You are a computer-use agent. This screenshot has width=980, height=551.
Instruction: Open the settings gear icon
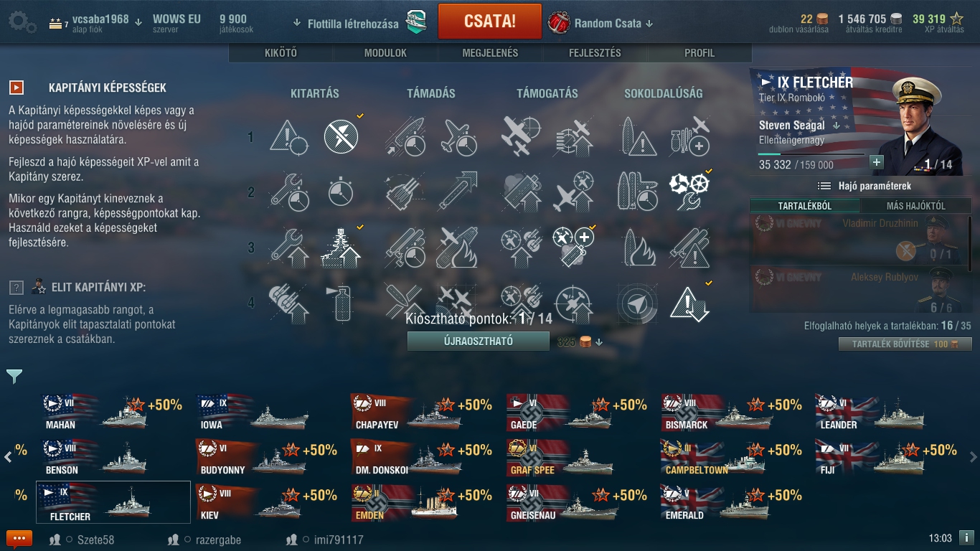(22, 22)
